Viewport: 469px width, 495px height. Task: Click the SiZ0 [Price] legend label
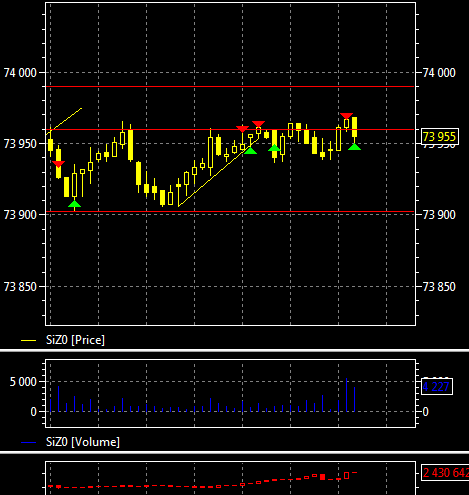[x=75, y=340]
